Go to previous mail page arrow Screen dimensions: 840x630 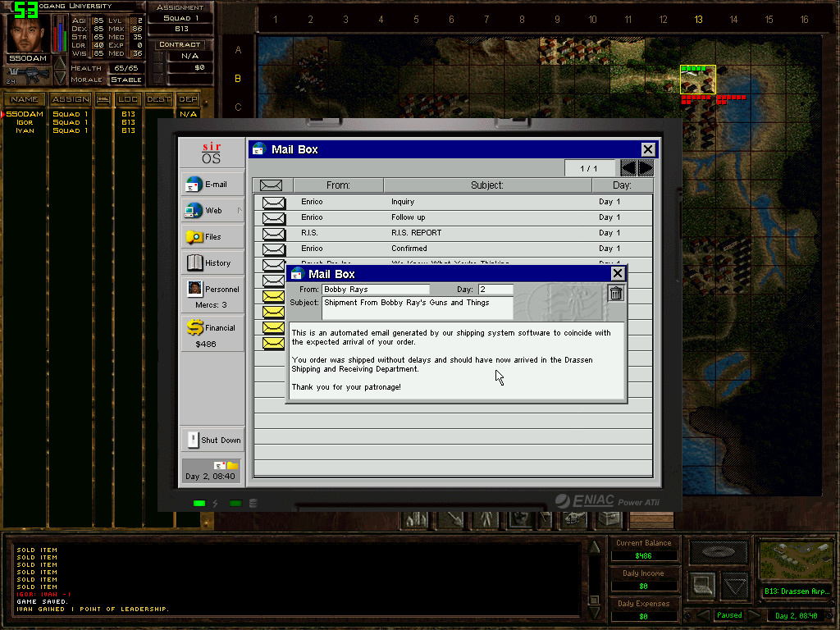(628, 168)
